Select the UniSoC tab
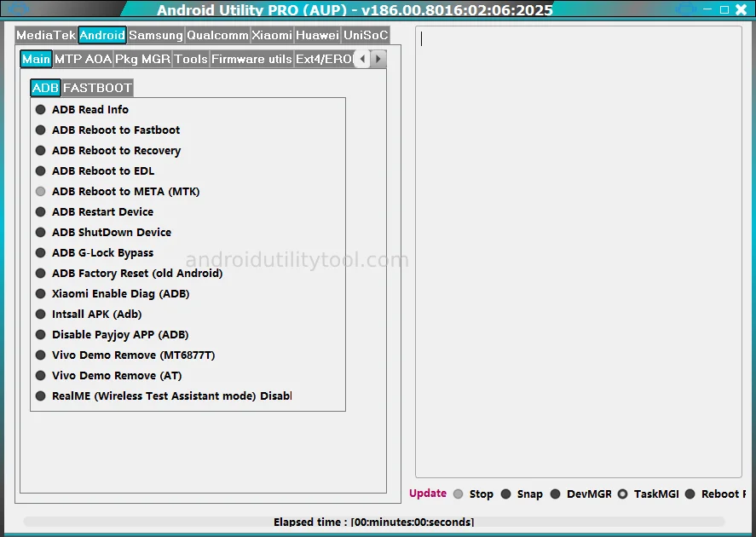The image size is (756, 537). [366, 35]
